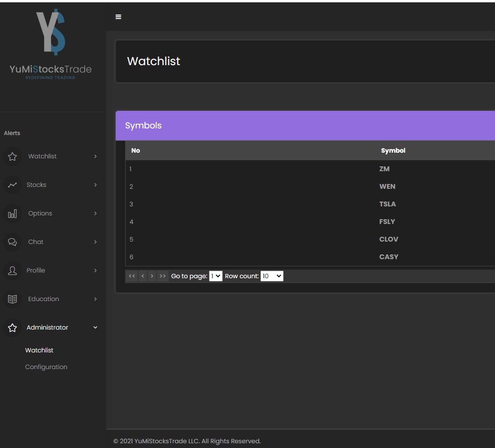The height and width of the screenshot is (448, 495).
Task: Click the Stocks trend line icon
Action: pyautogui.click(x=12, y=185)
